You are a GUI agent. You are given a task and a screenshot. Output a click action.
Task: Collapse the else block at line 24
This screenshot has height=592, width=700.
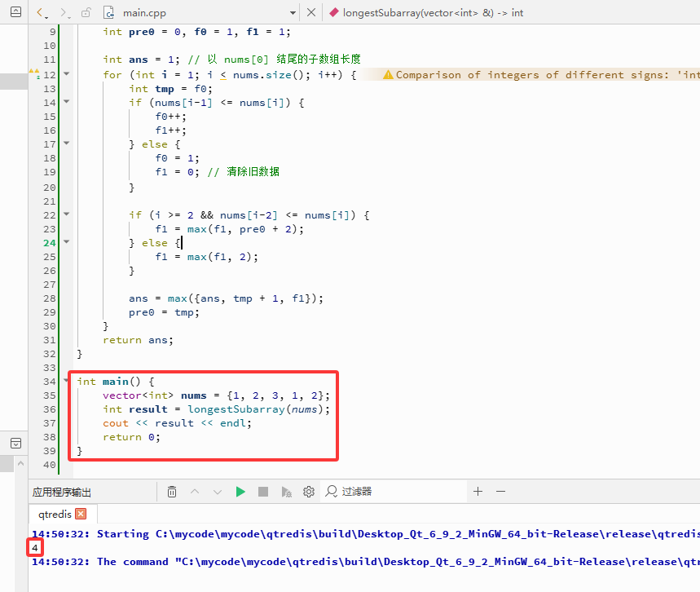[x=67, y=241]
